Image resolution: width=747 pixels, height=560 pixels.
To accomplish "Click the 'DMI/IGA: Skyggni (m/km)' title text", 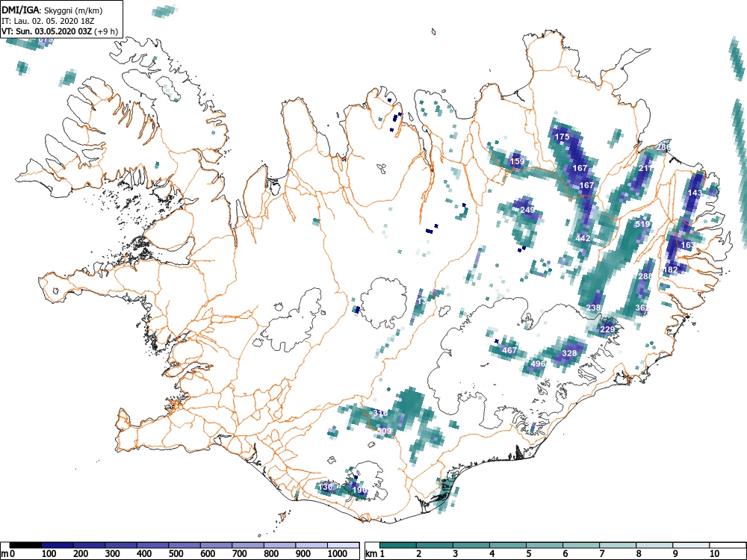I will click(52, 10).
